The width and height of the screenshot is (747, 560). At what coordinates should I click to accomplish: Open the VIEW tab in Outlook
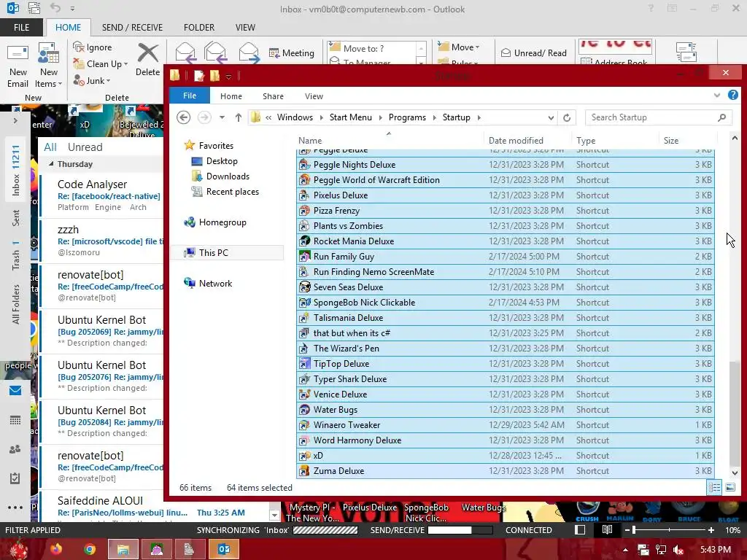pos(245,28)
